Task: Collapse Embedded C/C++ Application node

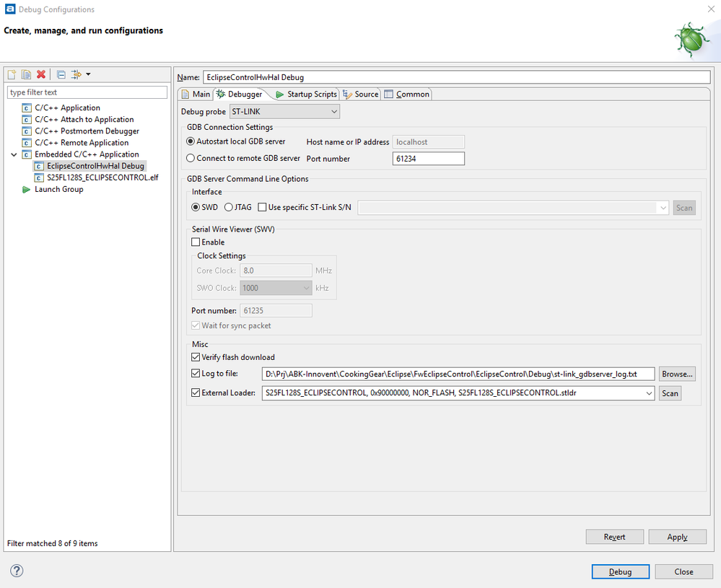Action: (14, 154)
